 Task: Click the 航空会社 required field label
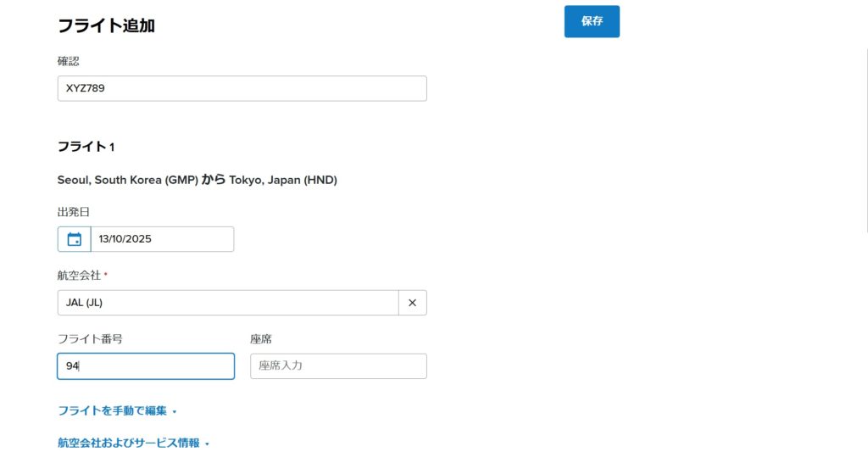point(79,276)
